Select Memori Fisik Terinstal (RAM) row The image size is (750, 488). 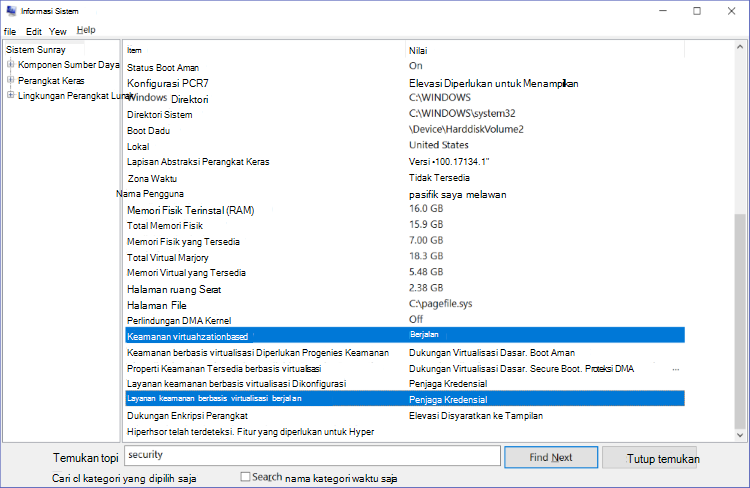pos(405,210)
